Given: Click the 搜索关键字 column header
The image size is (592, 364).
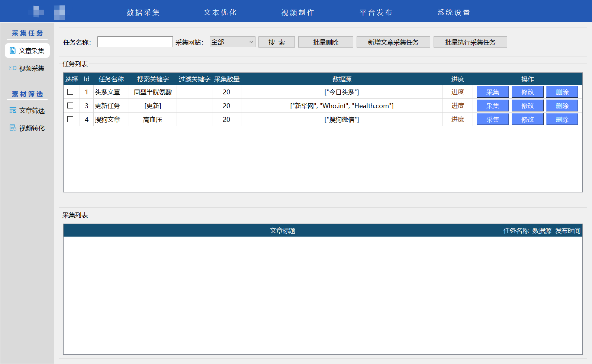Looking at the screenshot, I should click(153, 79).
